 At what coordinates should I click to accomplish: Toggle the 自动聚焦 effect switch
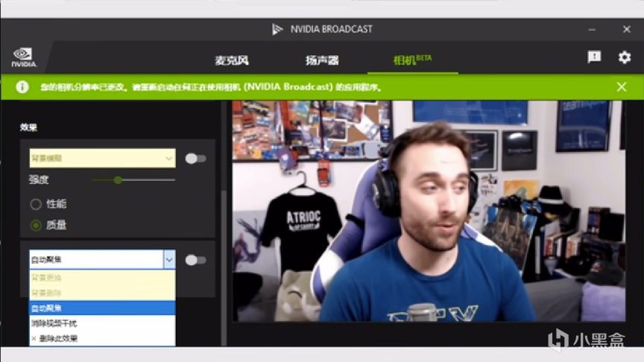coord(195,260)
